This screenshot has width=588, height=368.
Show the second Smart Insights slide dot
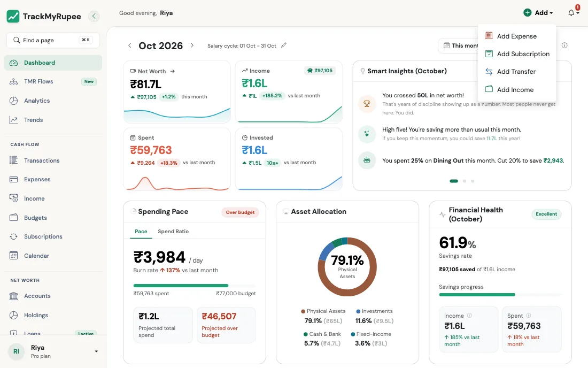464,181
